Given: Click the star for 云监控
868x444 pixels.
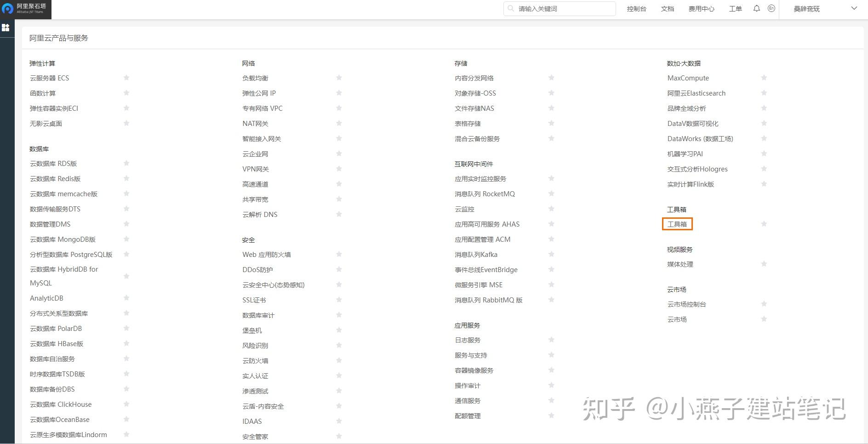Looking at the screenshot, I should tap(551, 209).
